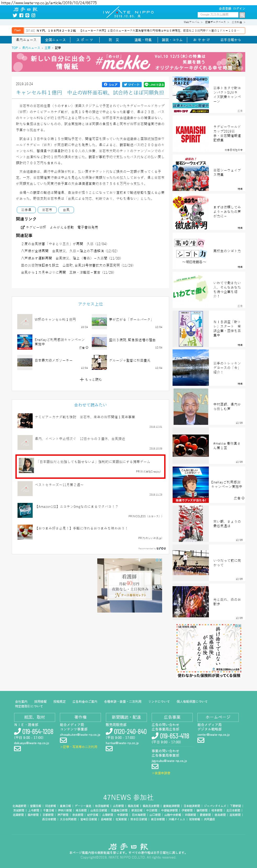Click the 台風 tag button
257x868 pixels.
(66, 210)
